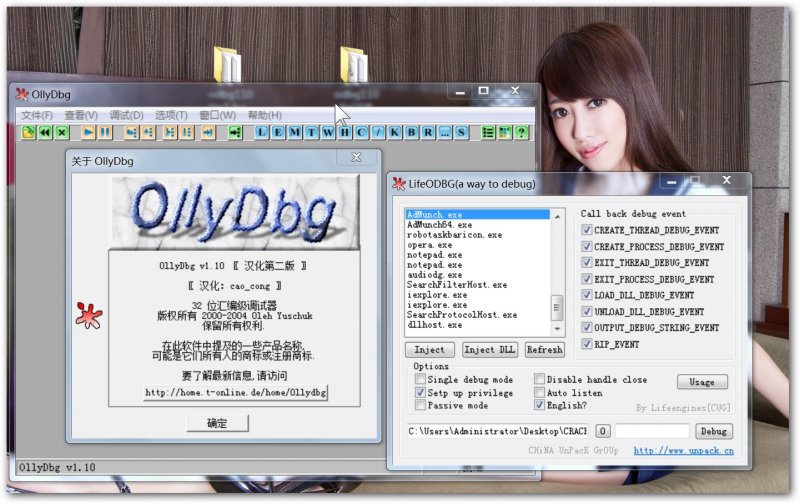
Task: Click the file path input field
Action: [497, 432]
